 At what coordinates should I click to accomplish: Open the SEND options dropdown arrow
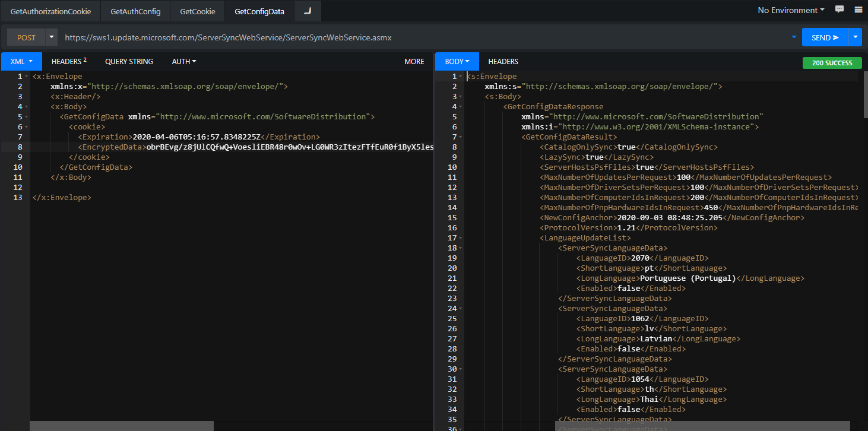click(856, 37)
